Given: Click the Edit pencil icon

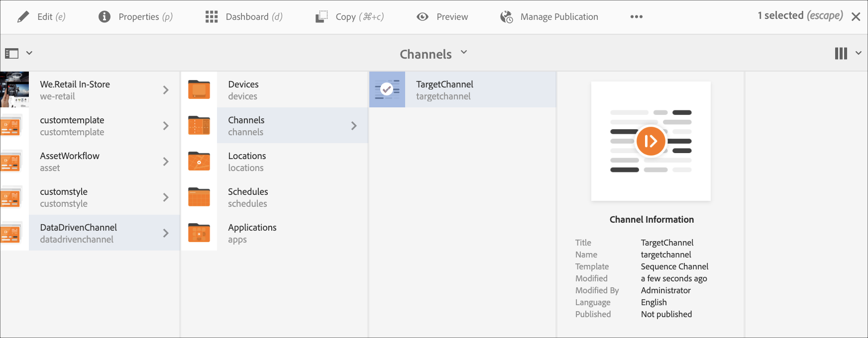Looking at the screenshot, I should (x=23, y=17).
